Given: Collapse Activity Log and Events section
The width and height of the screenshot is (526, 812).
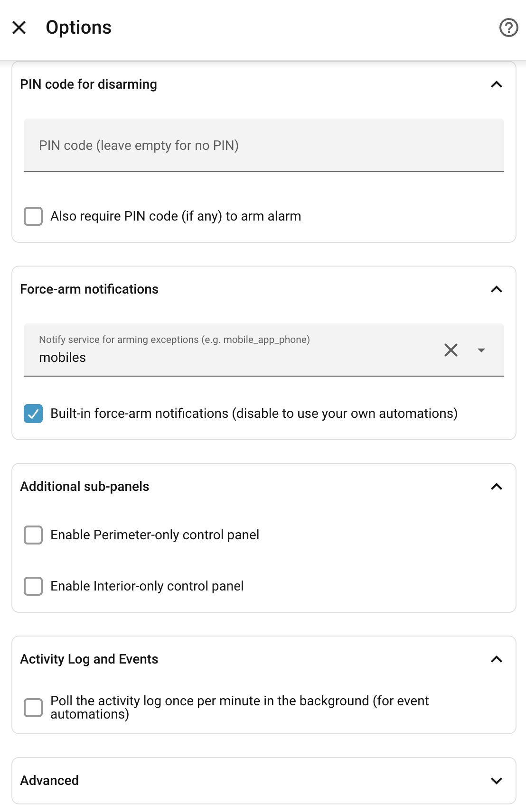Looking at the screenshot, I should (497, 659).
